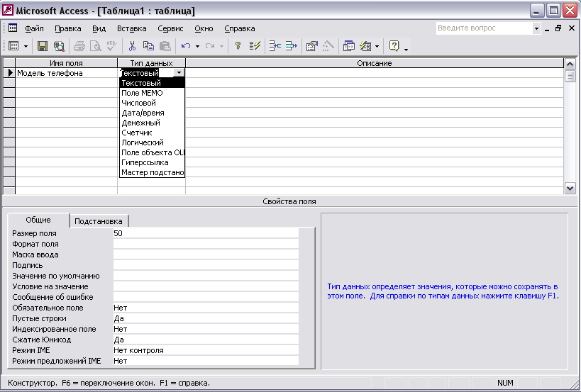Screen dimensions: 581x392
Task: Set primary key with the key icon
Action: tap(238, 46)
